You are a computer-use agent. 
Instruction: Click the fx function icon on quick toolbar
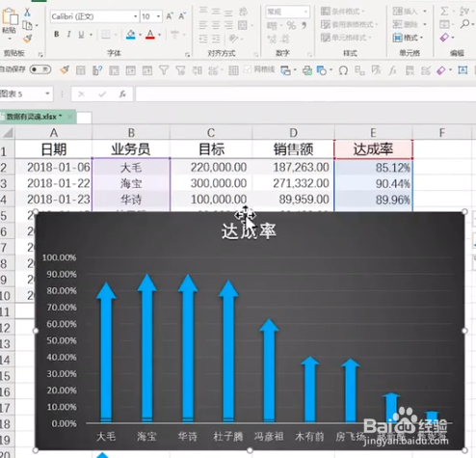click(392, 70)
